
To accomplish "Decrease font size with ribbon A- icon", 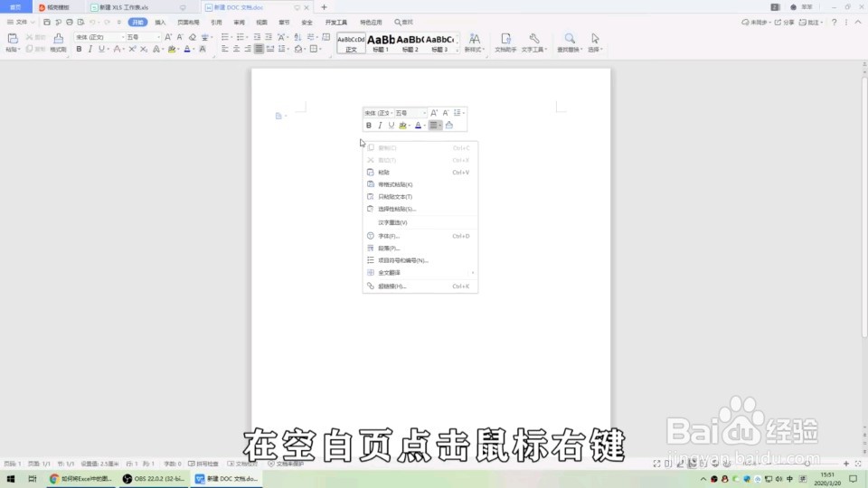I will click(180, 37).
